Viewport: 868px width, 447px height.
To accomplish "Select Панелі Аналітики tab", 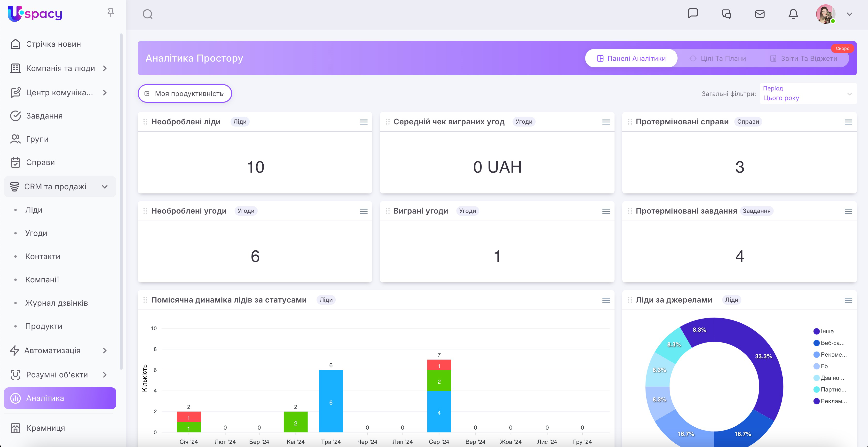I will [631, 59].
